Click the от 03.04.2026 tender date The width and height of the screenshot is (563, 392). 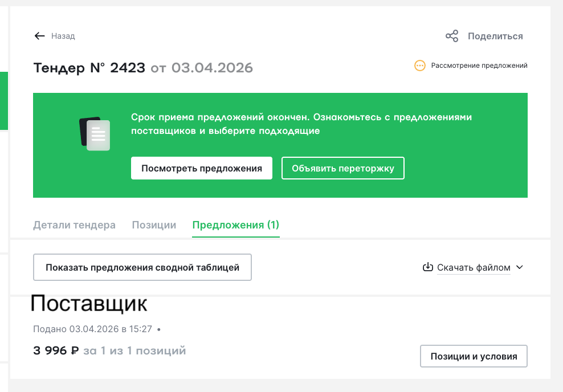tap(201, 67)
